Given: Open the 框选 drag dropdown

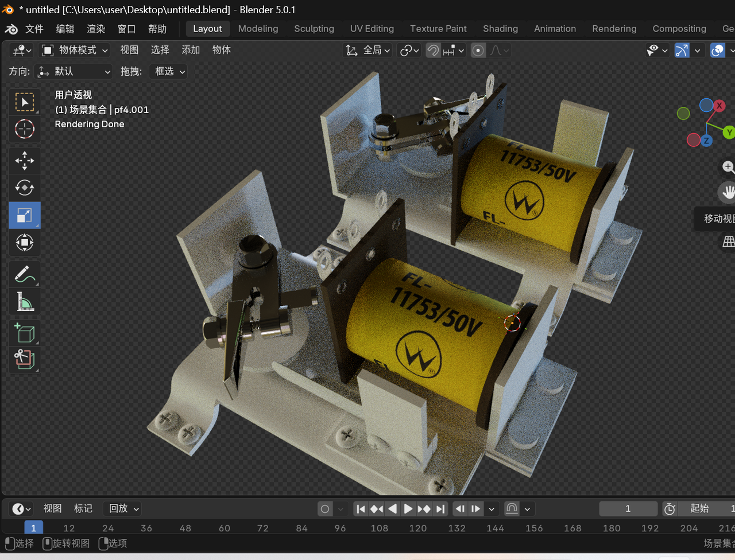Looking at the screenshot, I should [x=169, y=72].
